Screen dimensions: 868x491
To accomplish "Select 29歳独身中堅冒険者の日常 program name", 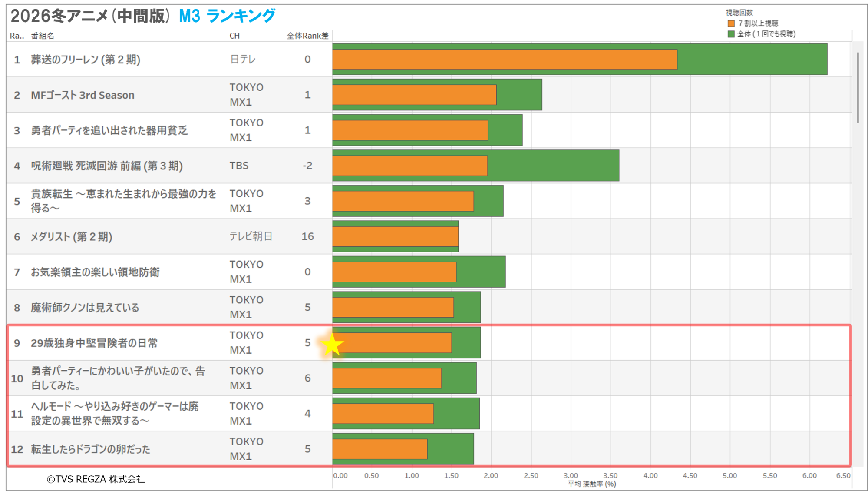I will [x=94, y=343].
